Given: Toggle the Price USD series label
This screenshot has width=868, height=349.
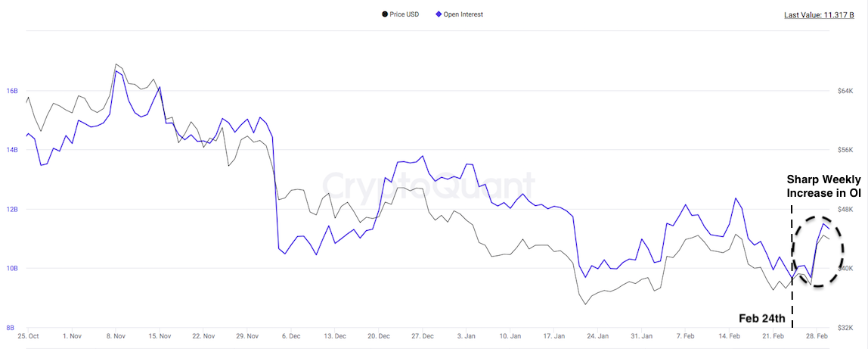Looking at the screenshot, I should [x=404, y=14].
